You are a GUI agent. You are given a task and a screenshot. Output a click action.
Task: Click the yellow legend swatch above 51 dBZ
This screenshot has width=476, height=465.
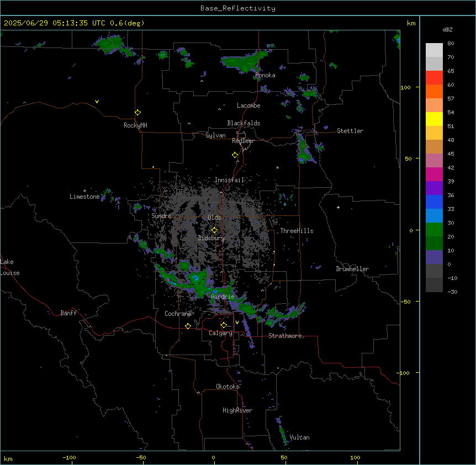pyautogui.click(x=434, y=119)
